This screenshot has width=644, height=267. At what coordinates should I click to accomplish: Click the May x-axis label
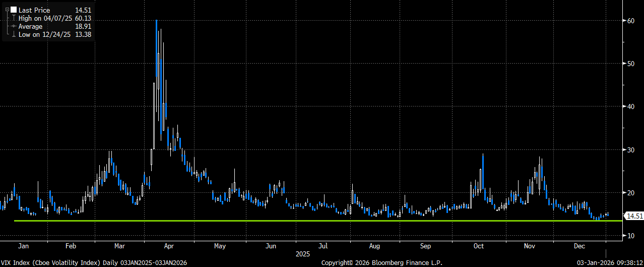pos(220,246)
